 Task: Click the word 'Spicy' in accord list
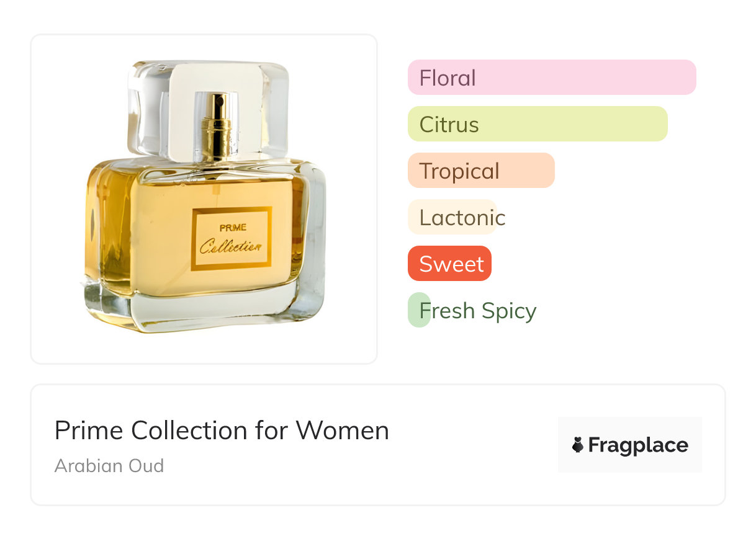pyautogui.click(x=510, y=310)
